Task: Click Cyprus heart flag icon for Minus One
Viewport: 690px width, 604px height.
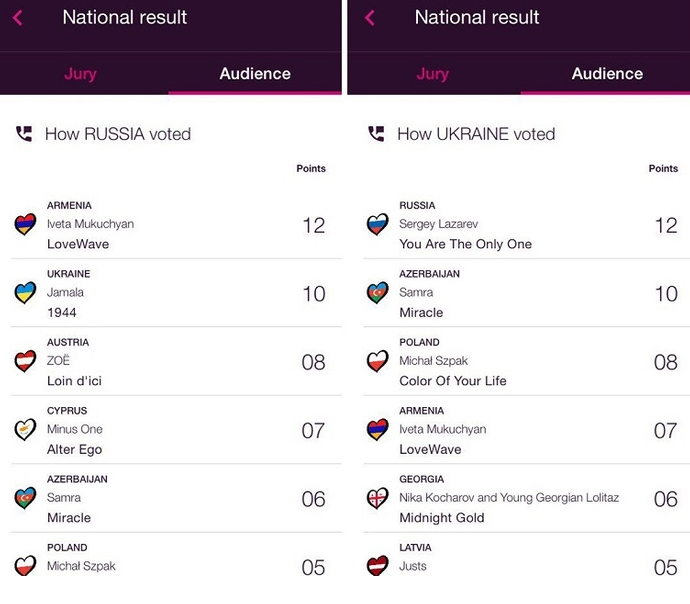Action: pos(25,430)
